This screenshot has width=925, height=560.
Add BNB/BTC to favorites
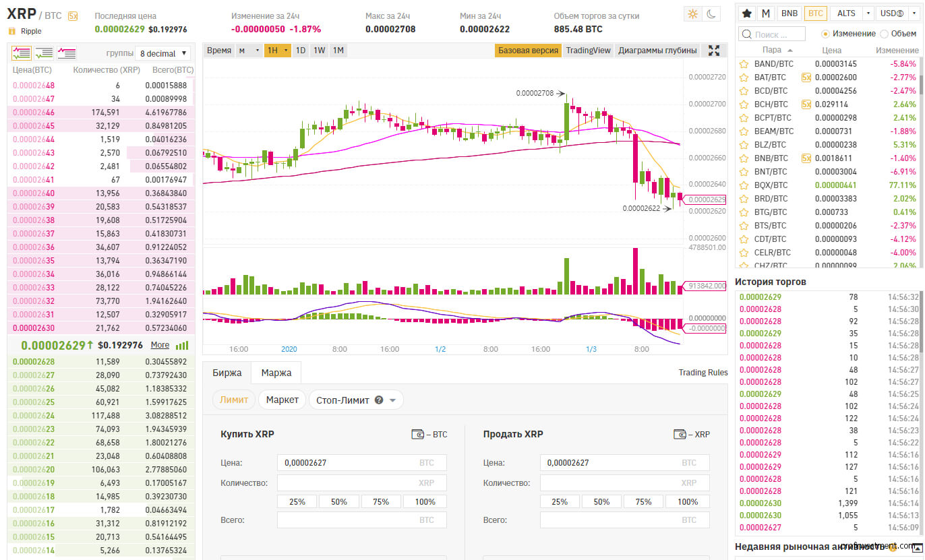[x=744, y=158]
